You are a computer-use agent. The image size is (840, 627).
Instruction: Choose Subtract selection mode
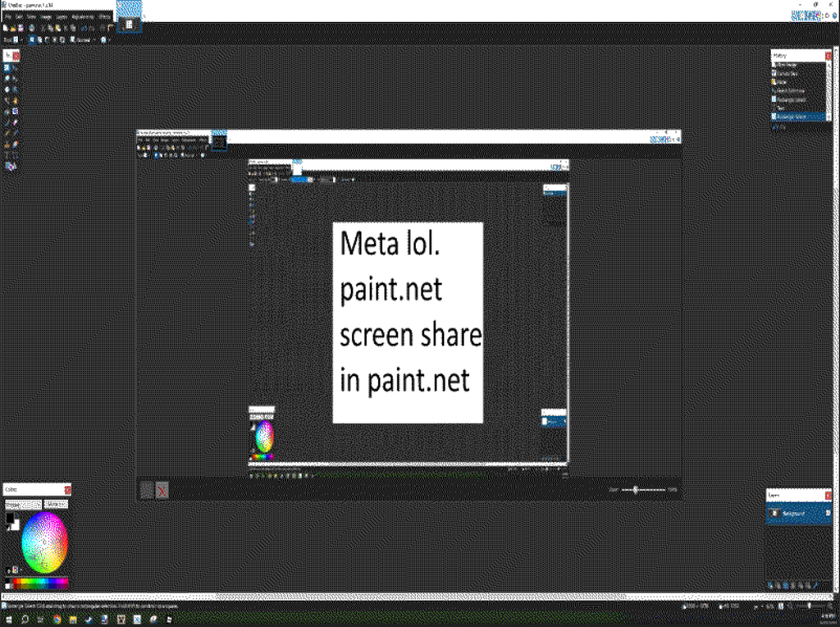(x=47, y=39)
